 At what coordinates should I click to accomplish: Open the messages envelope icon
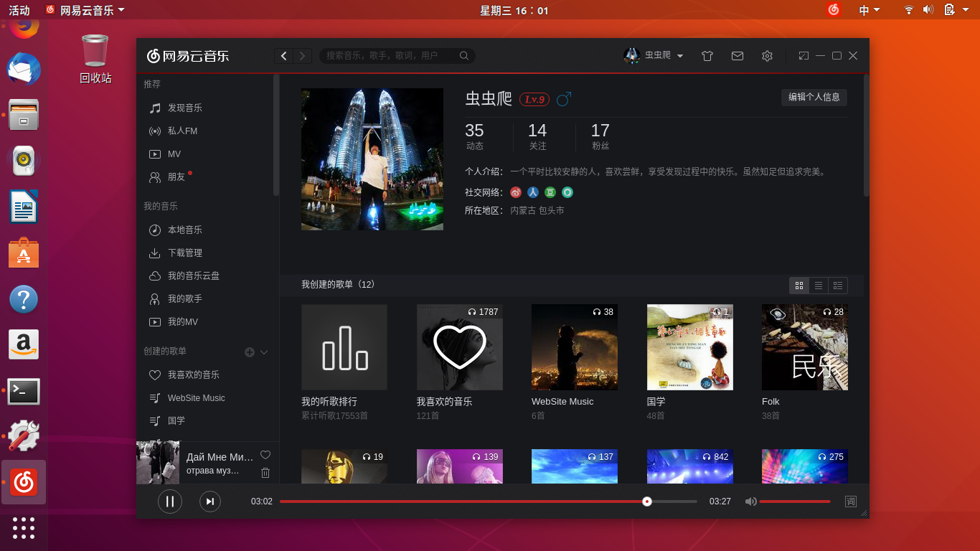[738, 56]
